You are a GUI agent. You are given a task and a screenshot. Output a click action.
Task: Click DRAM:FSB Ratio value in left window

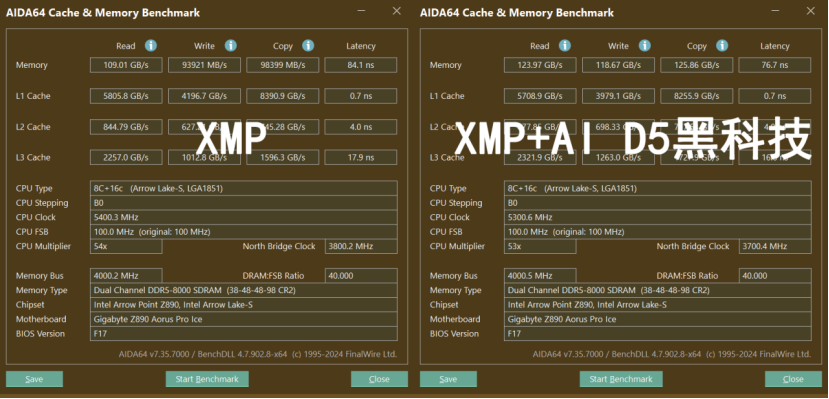coord(361,276)
